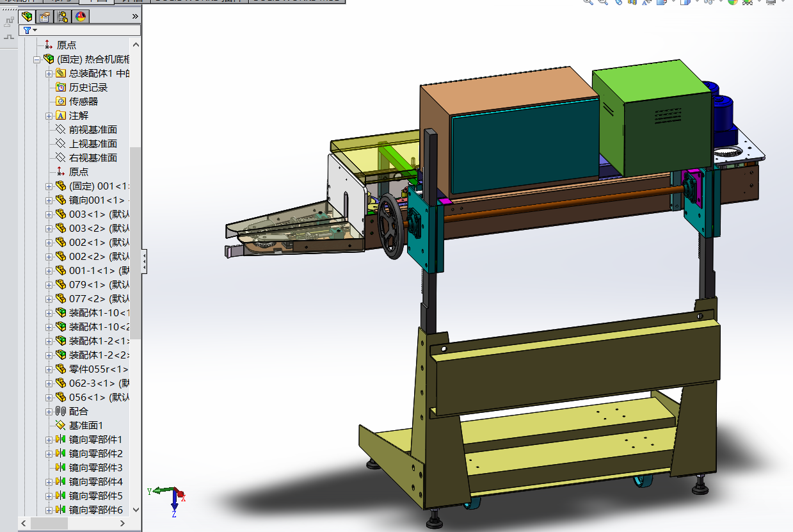Image resolution: width=793 pixels, height=532 pixels.
Task: Click the panel collapse handle on divider
Action: 145,262
